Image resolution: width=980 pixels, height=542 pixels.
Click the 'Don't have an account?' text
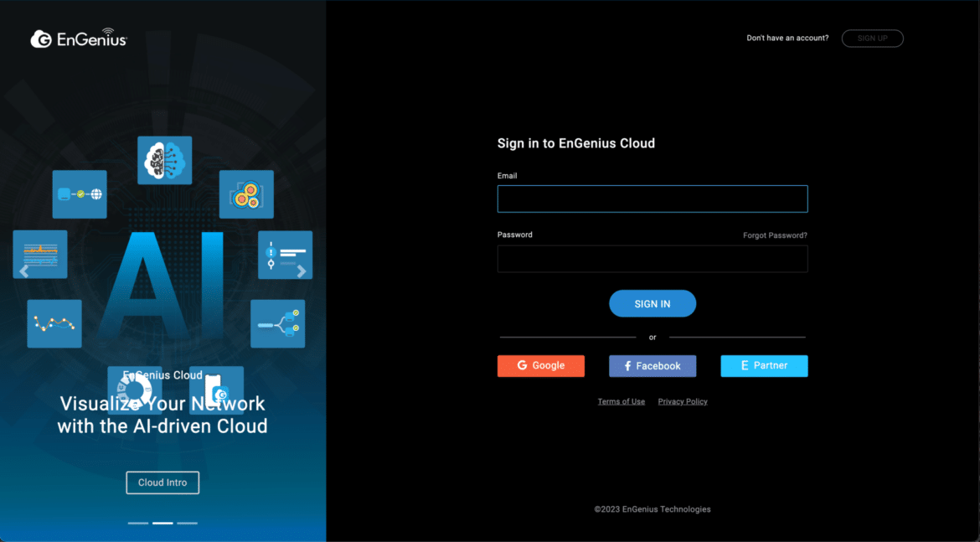(787, 39)
